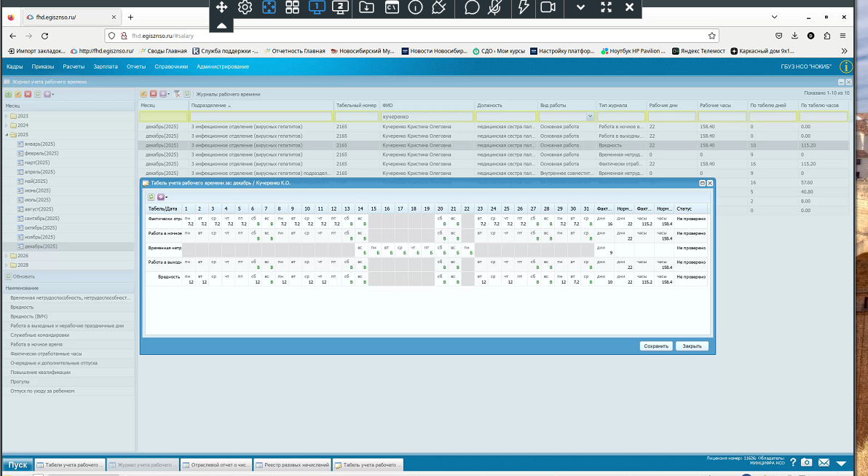
Task: Open file transfer download icon
Action: (366, 7)
